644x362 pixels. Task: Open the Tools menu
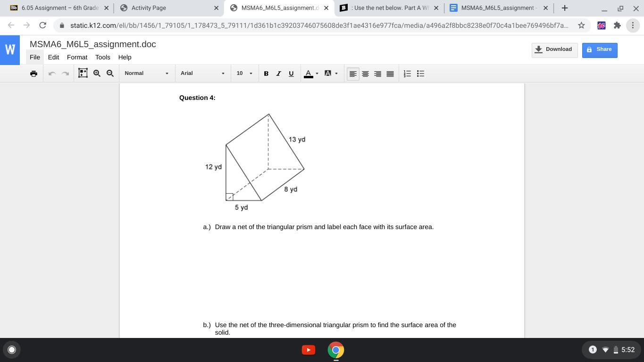102,57
